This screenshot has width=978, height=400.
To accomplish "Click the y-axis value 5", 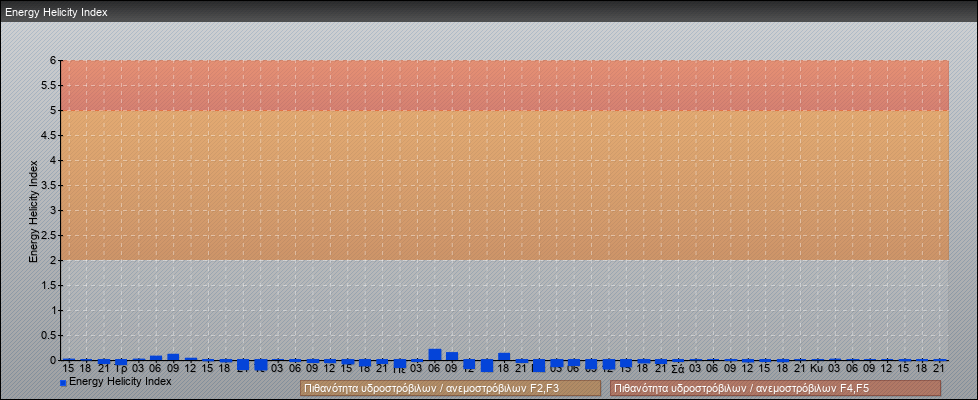I will click(53, 110).
